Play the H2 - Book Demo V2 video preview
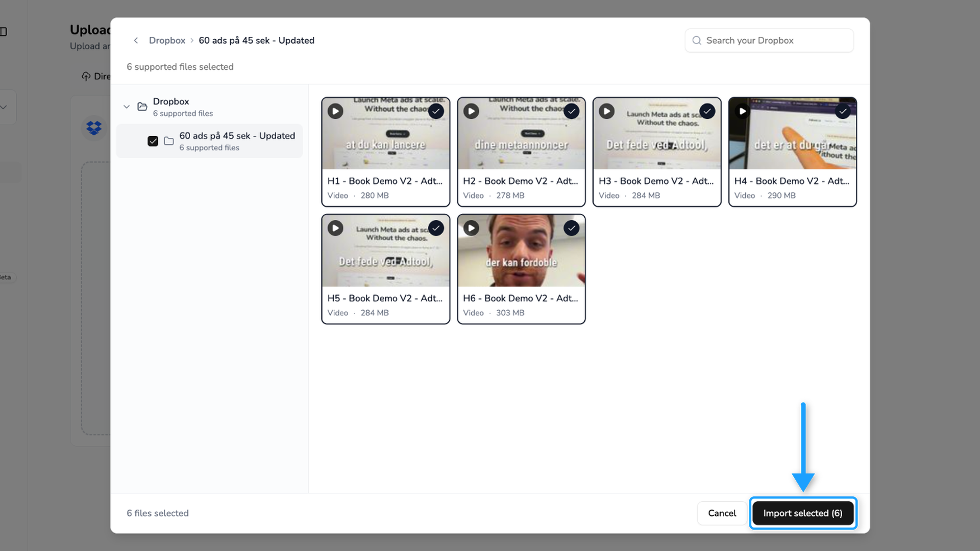 [x=471, y=111]
